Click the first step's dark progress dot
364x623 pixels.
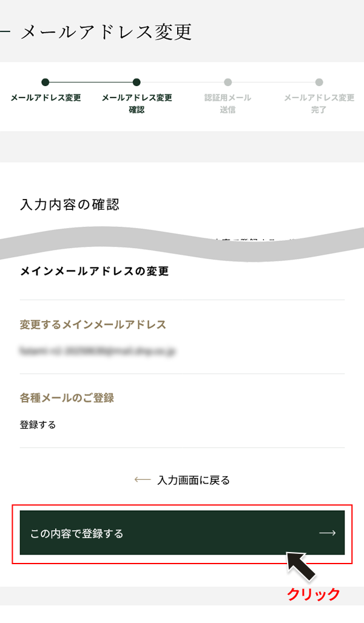click(x=45, y=83)
